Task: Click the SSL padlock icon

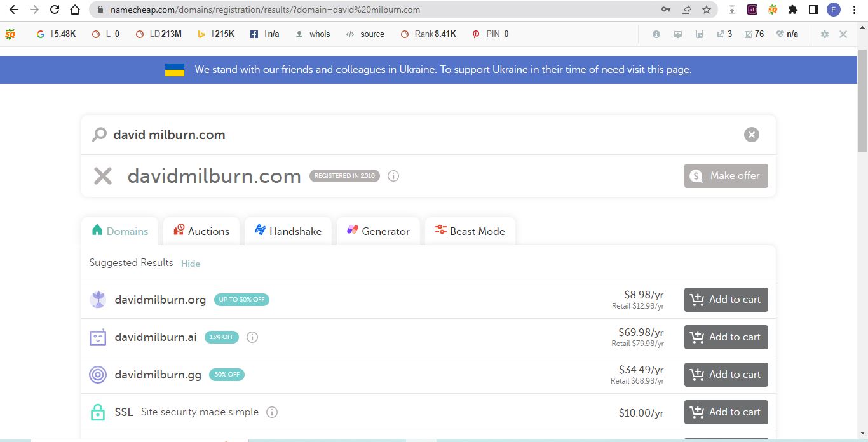Action: pyautogui.click(x=98, y=412)
